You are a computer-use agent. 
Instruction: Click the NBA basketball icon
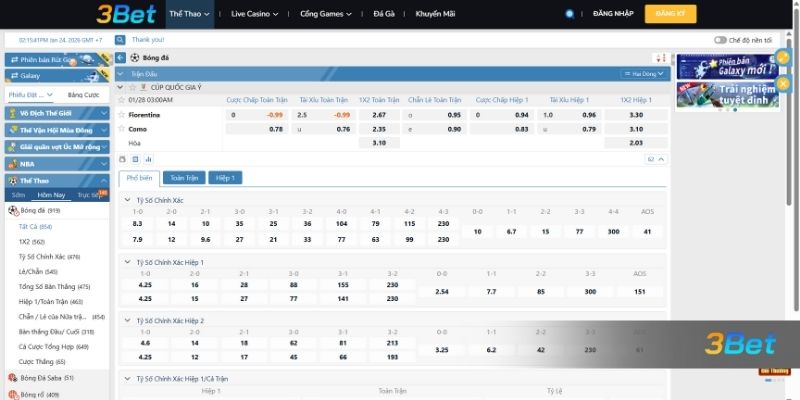click(13, 164)
